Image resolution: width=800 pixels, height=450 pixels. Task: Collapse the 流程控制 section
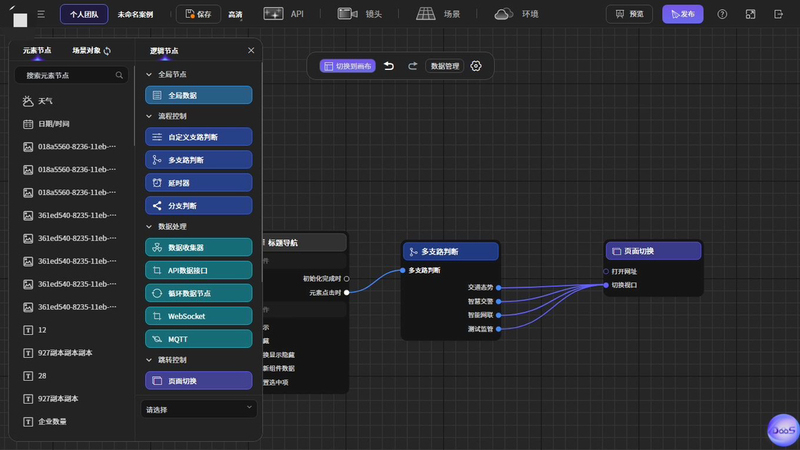tap(150, 116)
